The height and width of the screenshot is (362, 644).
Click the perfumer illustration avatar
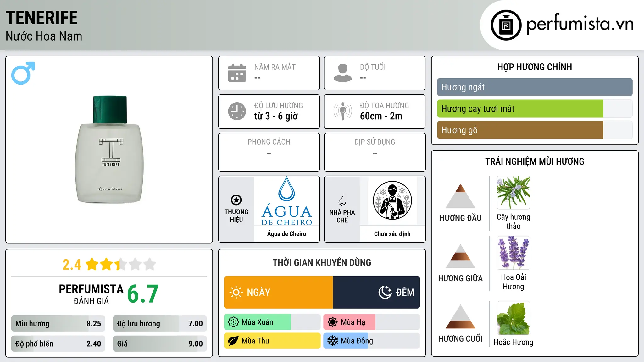point(392,200)
